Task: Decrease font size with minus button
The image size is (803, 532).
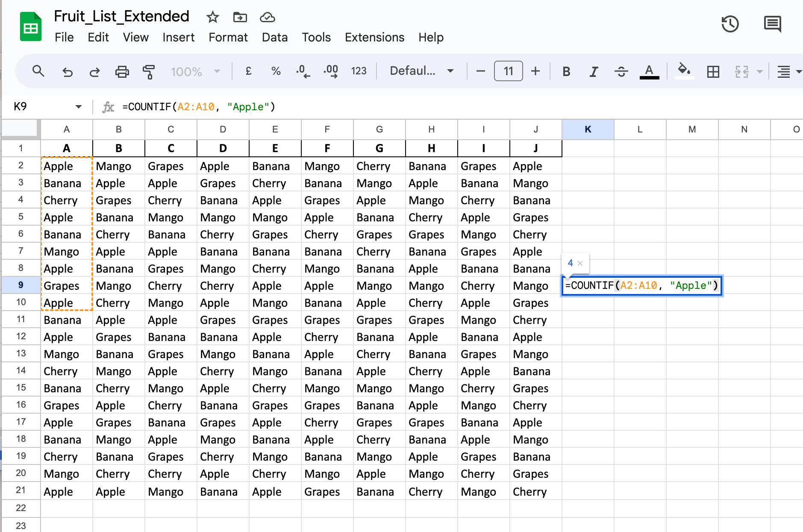Action: click(x=480, y=71)
